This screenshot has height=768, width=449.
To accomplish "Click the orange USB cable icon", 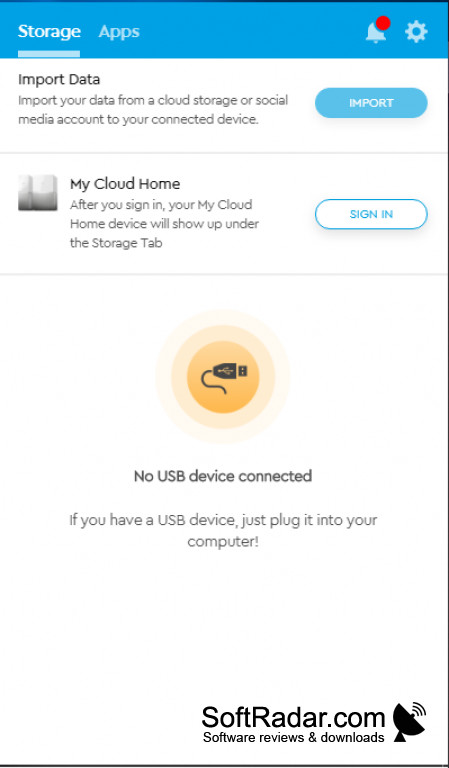I will point(223,377).
